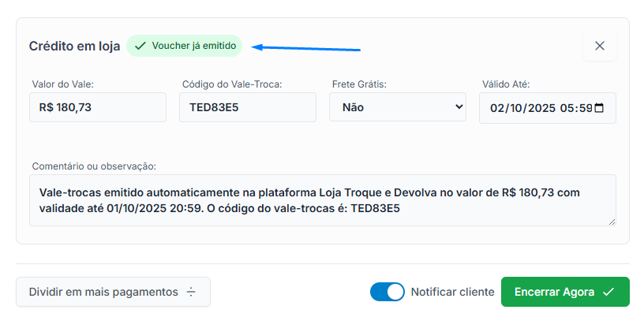Focus the Código do Vale-Troca field
This screenshot has width=644, height=317.
(248, 107)
